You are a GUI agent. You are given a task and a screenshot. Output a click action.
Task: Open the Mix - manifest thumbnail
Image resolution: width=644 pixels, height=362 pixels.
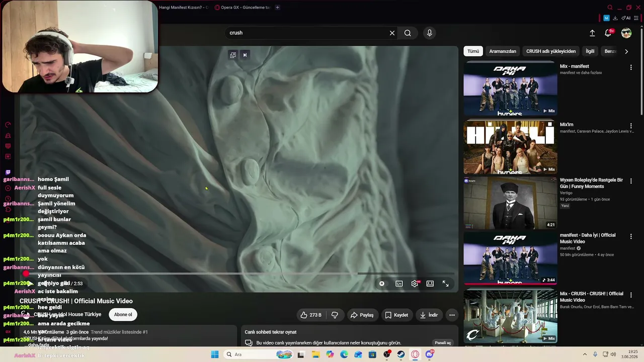tap(510, 89)
